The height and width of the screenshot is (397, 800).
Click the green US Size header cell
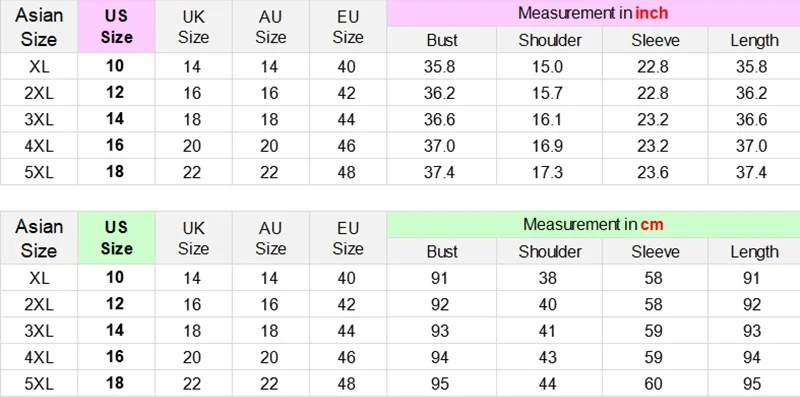[116, 238]
